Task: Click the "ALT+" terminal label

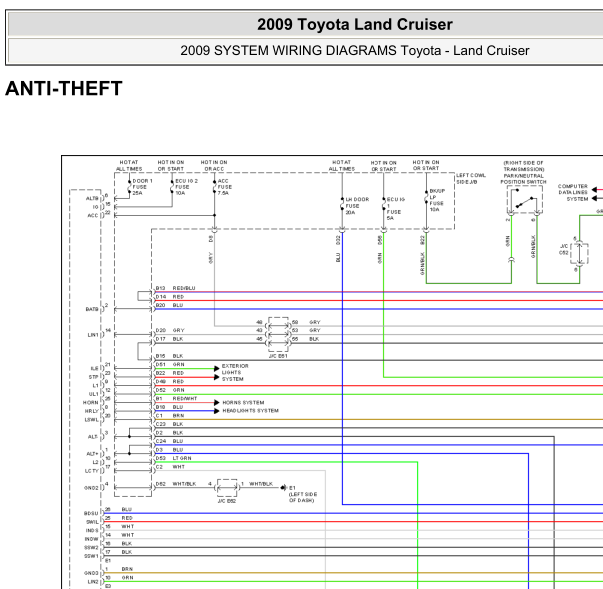Action: [93, 454]
